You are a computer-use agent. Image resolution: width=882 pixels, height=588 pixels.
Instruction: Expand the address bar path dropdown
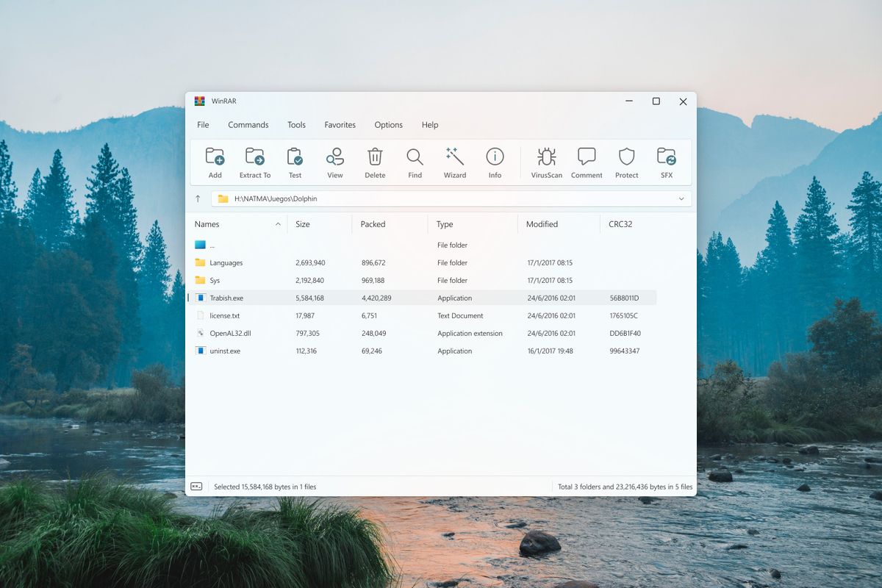[681, 198]
